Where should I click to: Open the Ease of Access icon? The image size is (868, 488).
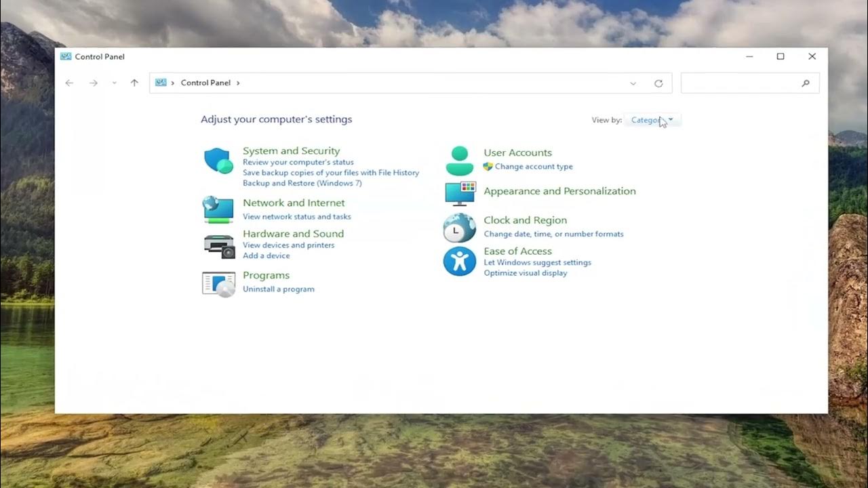[459, 261]
